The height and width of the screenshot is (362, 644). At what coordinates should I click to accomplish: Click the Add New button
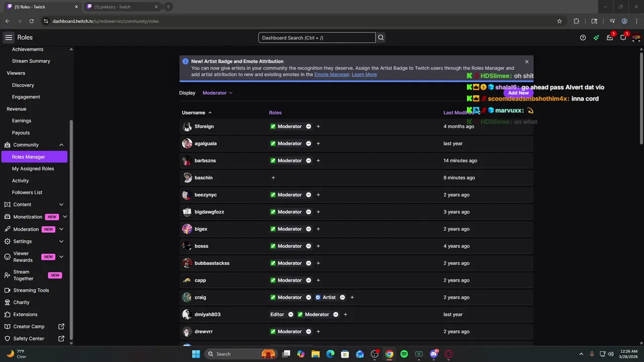point(518,93)
